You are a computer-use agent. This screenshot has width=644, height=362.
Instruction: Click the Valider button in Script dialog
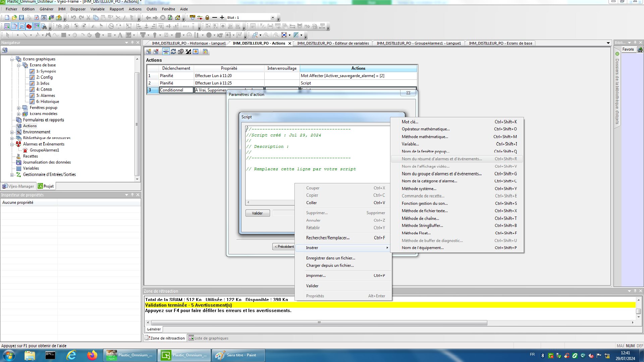click(x=257, y=213)
